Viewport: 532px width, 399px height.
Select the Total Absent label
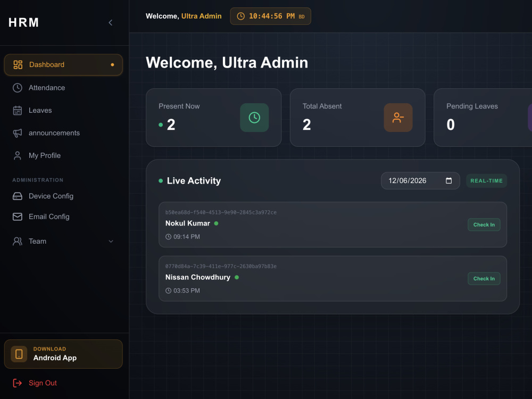click(322, 106)
